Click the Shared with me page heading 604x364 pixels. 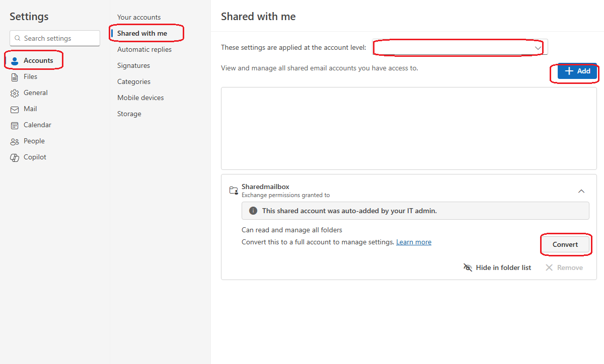coord(258,17)
